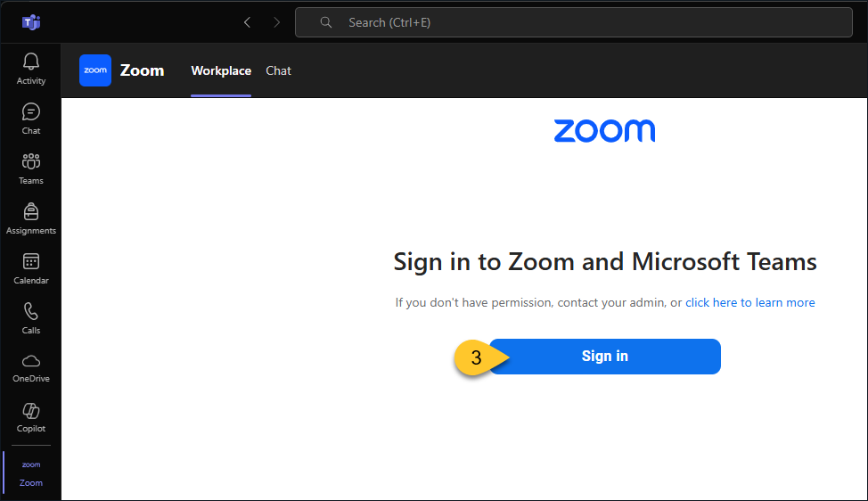Switch to the Zoom Chat tab
Viewport: 868px width, 501px height.
pos(278,70)
